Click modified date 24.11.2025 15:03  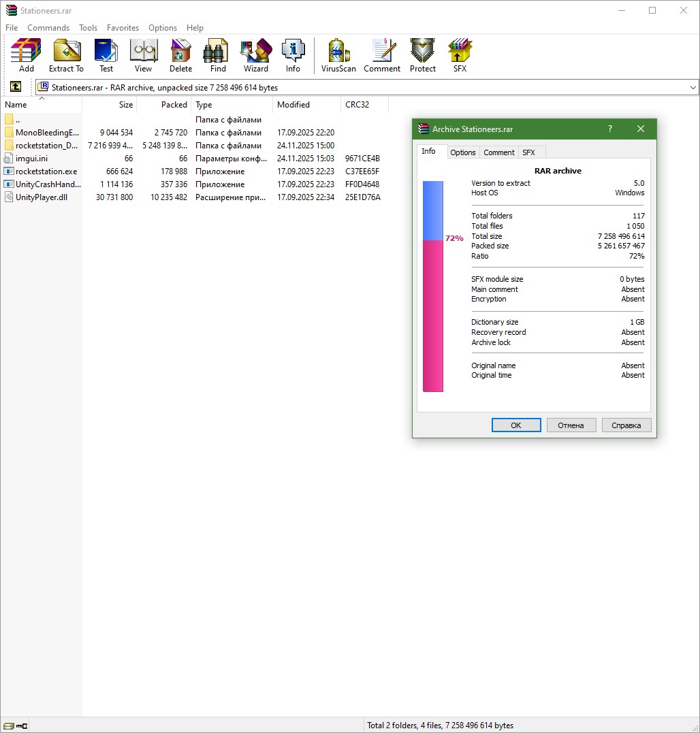[306, 159]
